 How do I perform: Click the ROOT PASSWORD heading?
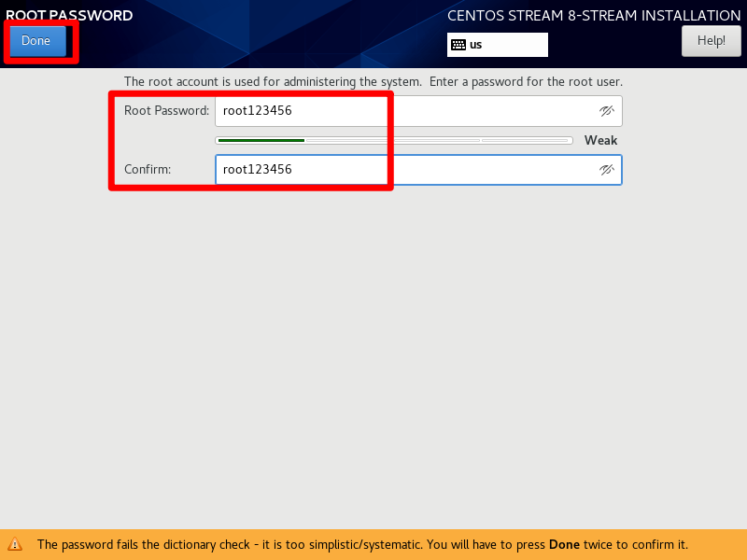pos(69,15)
